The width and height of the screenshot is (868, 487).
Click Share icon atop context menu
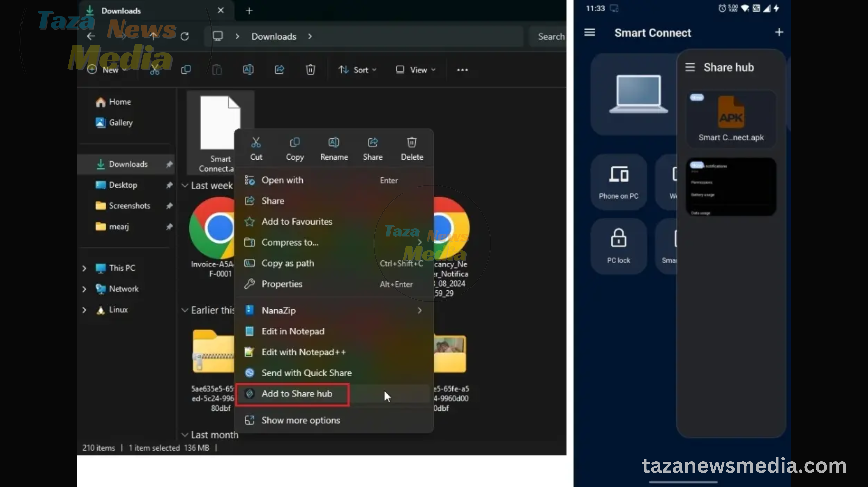(x=373, y=149)
